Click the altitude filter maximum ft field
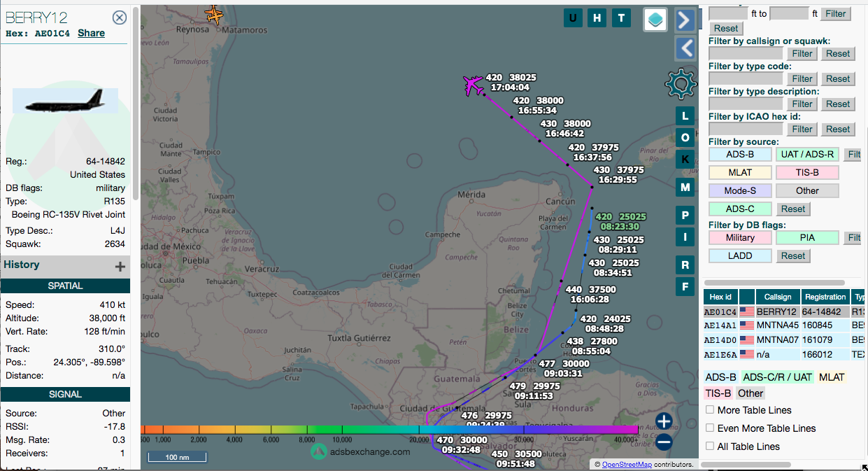This screenshot has height=471, width=868. click(789, 13)
